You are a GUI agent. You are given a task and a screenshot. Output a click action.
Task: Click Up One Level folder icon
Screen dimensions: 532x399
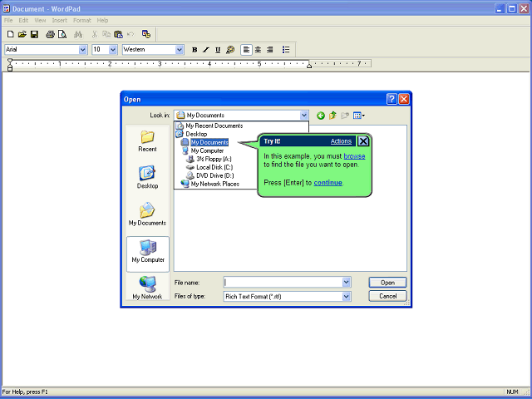tap(332, 116)
